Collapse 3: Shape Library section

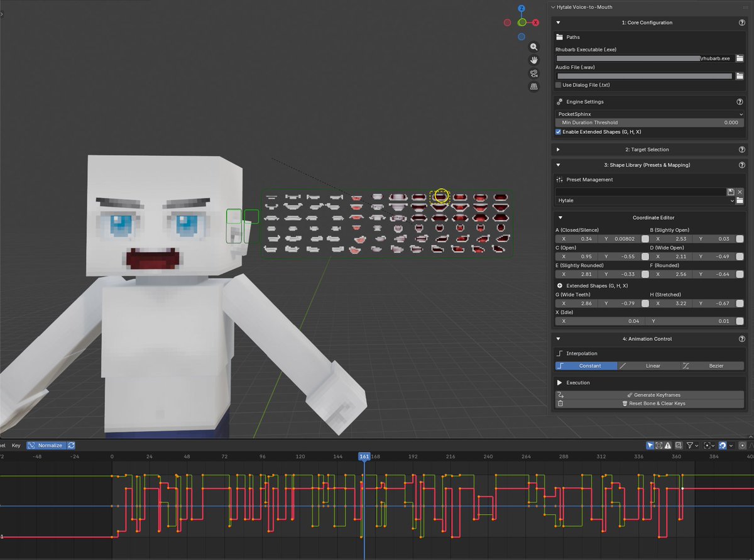pos(559,165)
